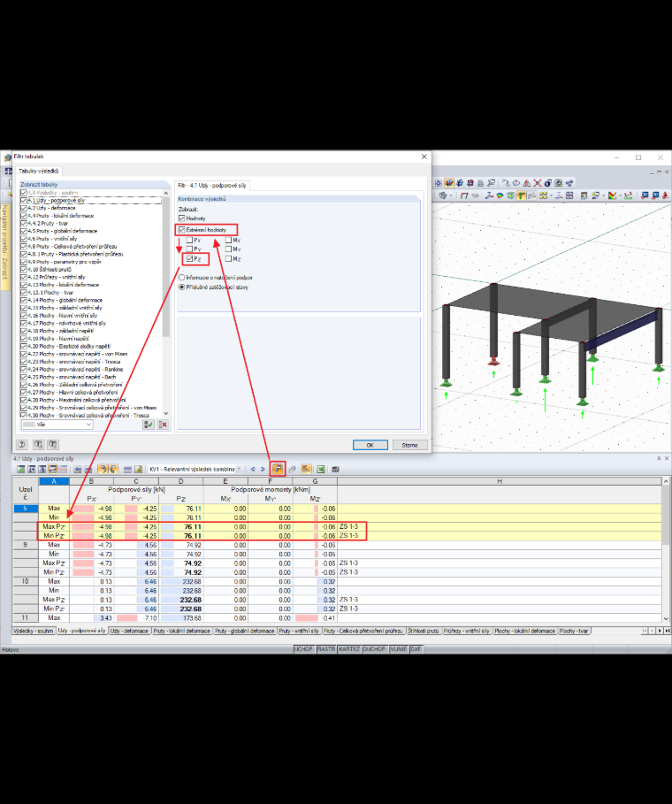This screenshot has height=804, width=672.
Task: Open dropdown arrow next to window arrangement icon
Action: pos(551,195)
